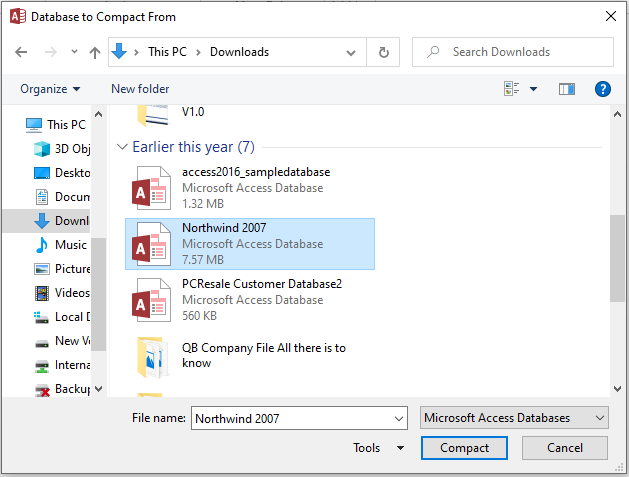
Task: Click QB Company File All there is to know
Action: click(264, 355)
